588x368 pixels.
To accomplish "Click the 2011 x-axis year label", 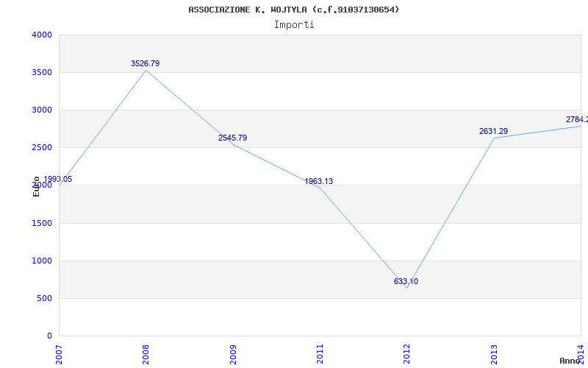I will [320, 355].
